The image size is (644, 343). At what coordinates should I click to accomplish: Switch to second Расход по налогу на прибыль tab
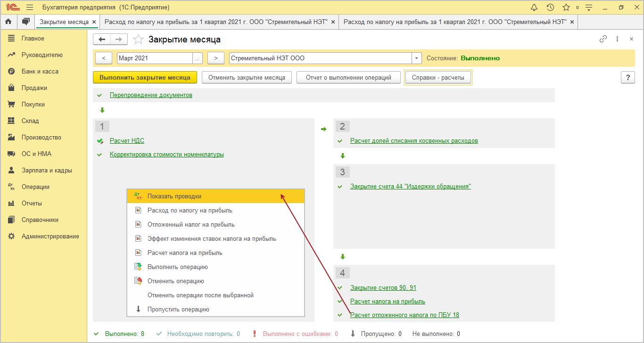(x=455, y=22)
